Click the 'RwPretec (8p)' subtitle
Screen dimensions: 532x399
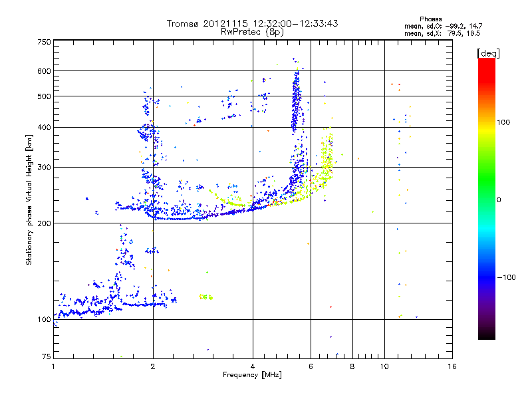click(x=252, y=32)
